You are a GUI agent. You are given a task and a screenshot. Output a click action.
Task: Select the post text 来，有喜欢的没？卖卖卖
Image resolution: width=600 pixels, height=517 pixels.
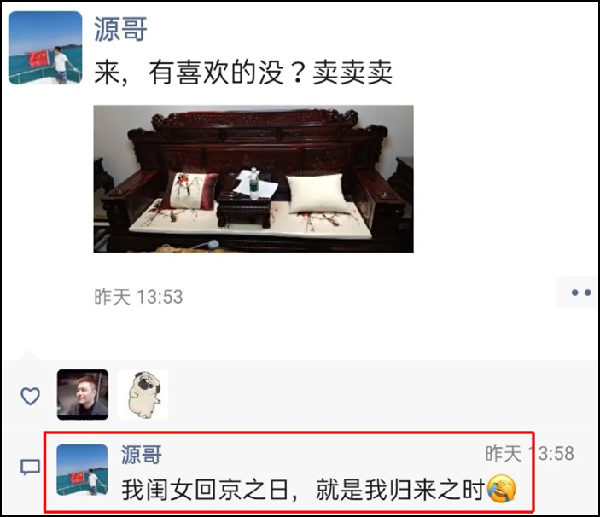click(243, 72)
